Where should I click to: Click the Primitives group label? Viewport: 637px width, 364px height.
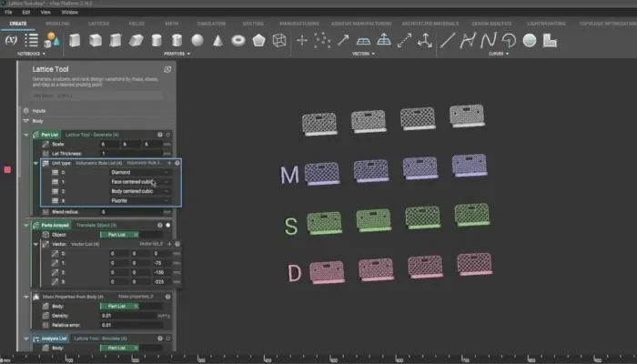[x=175, y=54]
